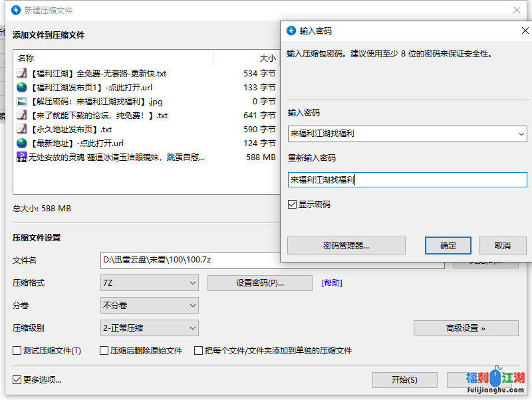The width and height of the screenshot is (532, 400).
Task: Uncheck the 显示密码 checkbox
Action: [x=293, y=205]
